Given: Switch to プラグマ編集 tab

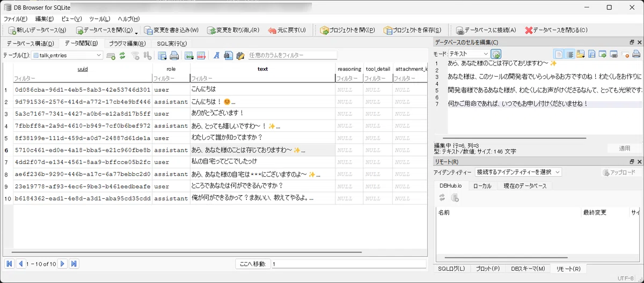Looking at the screenshot, I should [x=127, y=43].
